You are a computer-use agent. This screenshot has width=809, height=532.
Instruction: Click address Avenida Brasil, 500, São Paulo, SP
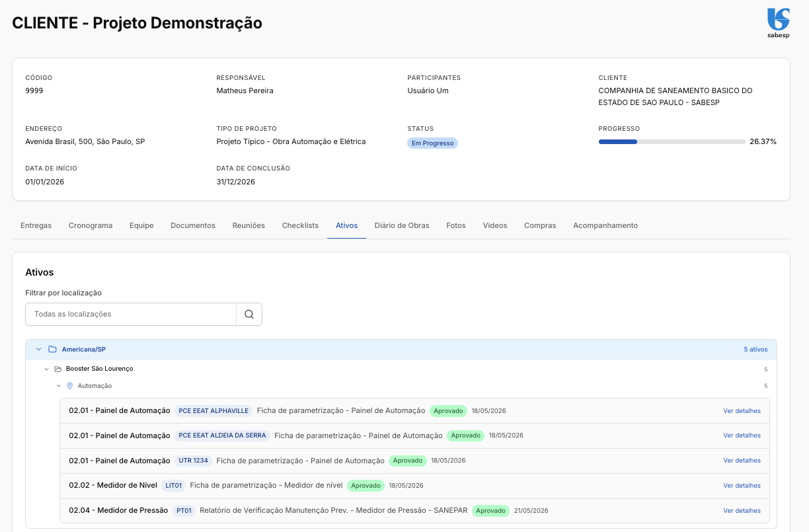[x=85, y=142]
